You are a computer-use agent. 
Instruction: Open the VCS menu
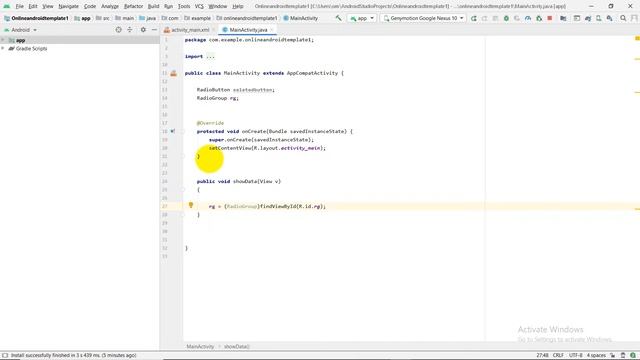tap(199, 6)
